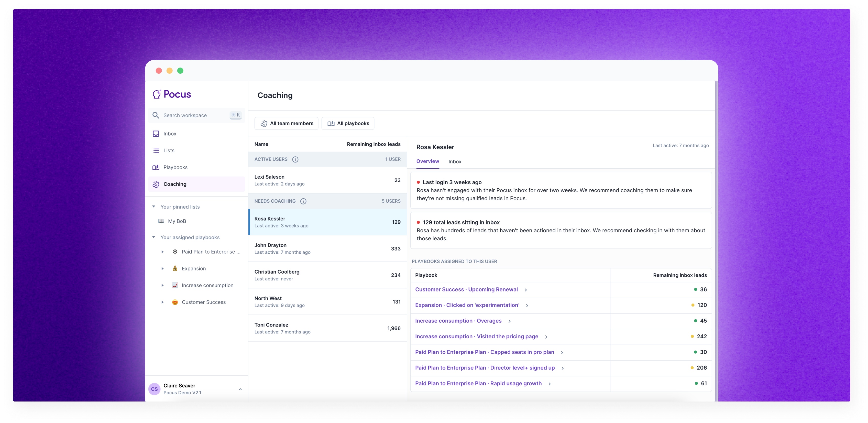Switch to Rosa Kessler's Inbox tab
This screenshot has height=423, width=868.
[455, 162]
